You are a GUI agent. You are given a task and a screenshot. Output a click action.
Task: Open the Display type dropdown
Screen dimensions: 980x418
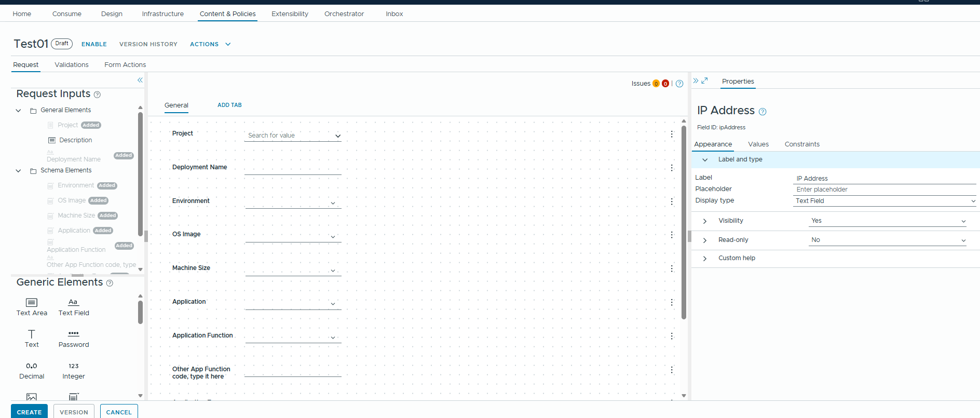(884, 201)
